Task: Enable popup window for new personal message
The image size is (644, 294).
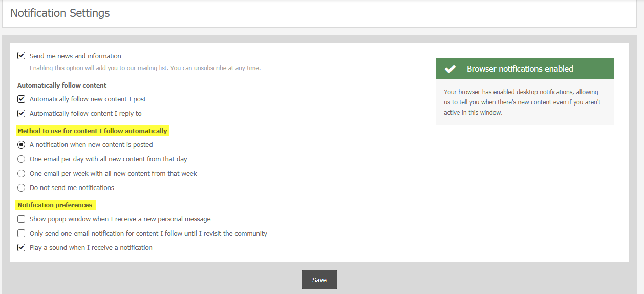Action: [22, 219]
